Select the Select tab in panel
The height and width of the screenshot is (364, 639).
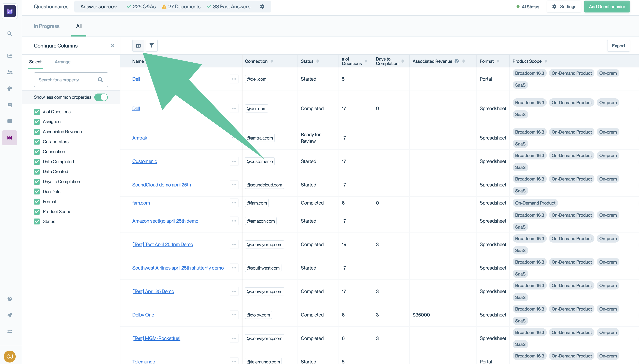[35, 62]
